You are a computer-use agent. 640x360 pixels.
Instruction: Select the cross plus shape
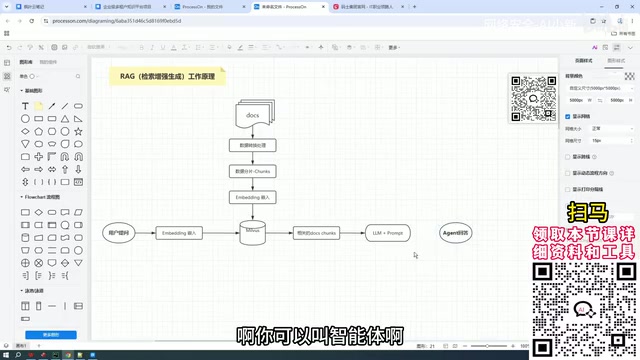tap(38, 157)
